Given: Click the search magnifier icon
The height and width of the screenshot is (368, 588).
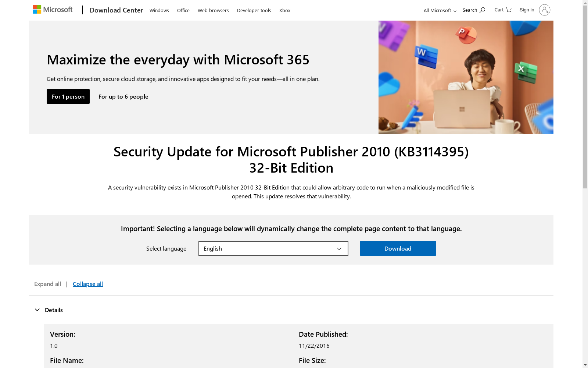Looking at the screenshot, I should (x=482, y=10).
